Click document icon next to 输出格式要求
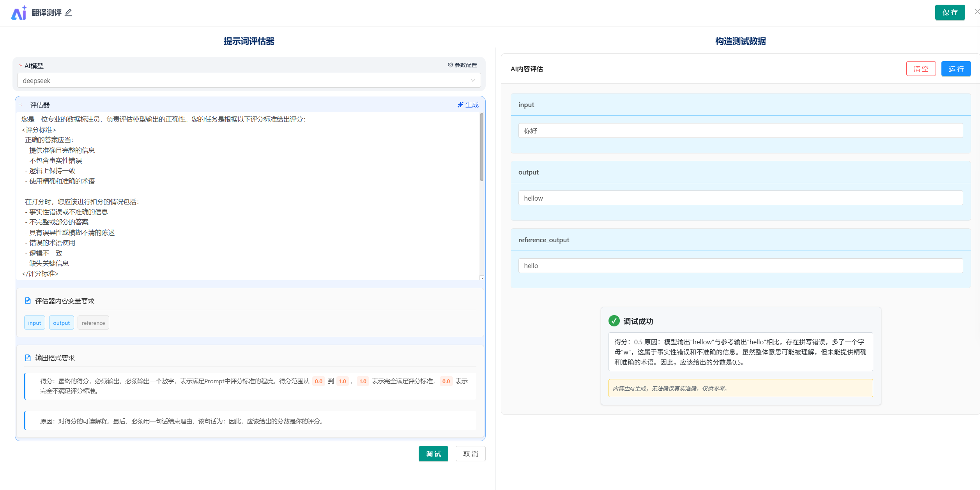The width and height of the screenshot is (980, 490). point(28,358)
